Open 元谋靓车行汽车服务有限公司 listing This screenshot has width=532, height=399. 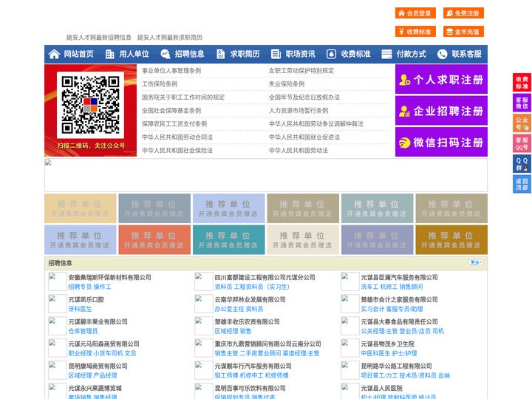click(x=253, y=366)
